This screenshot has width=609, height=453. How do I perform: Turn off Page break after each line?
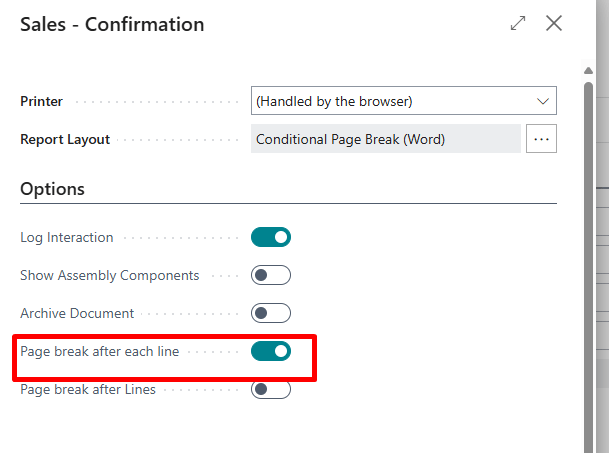click(x=271, y=351)
